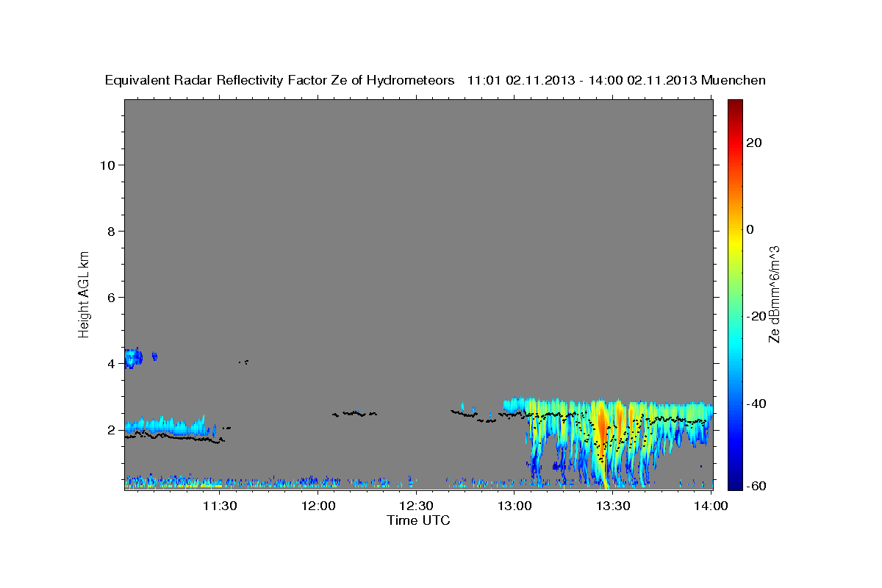Click the plot title 'Equivalent Radar Reflectivity Factor Ze of Hydrometeors'
Viewport: 882px width, 588px height.
pos(280,81)
